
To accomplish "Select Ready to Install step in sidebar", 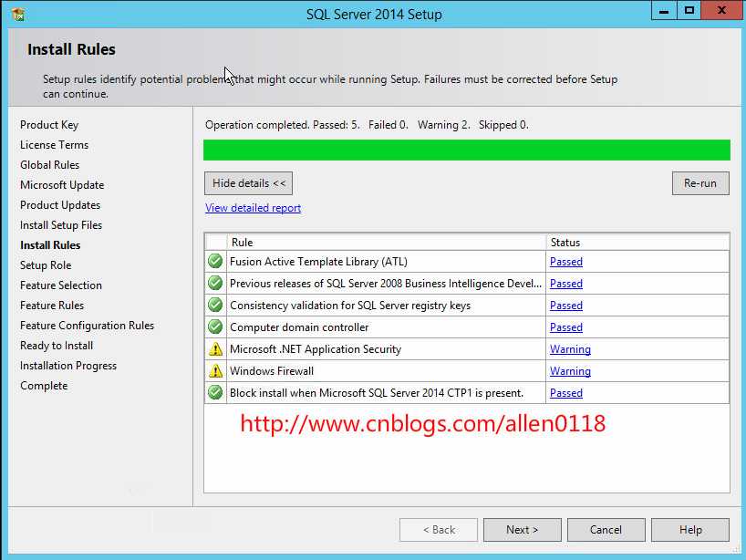I will click(57, 346).
